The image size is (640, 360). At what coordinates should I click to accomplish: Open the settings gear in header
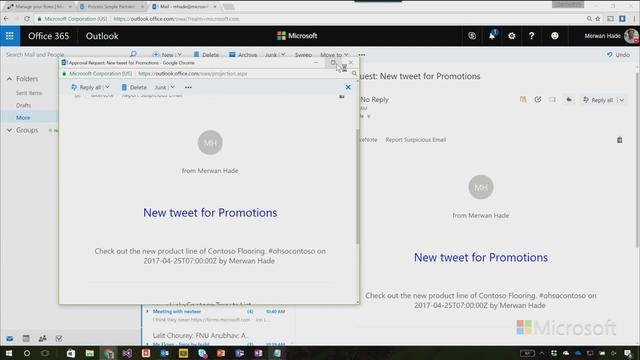511,36
